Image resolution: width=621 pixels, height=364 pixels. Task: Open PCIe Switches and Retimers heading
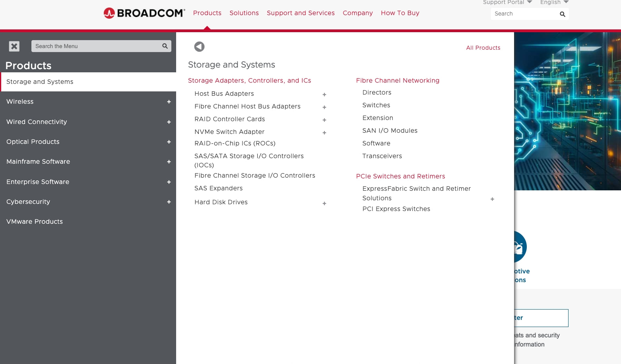(400, 176)
